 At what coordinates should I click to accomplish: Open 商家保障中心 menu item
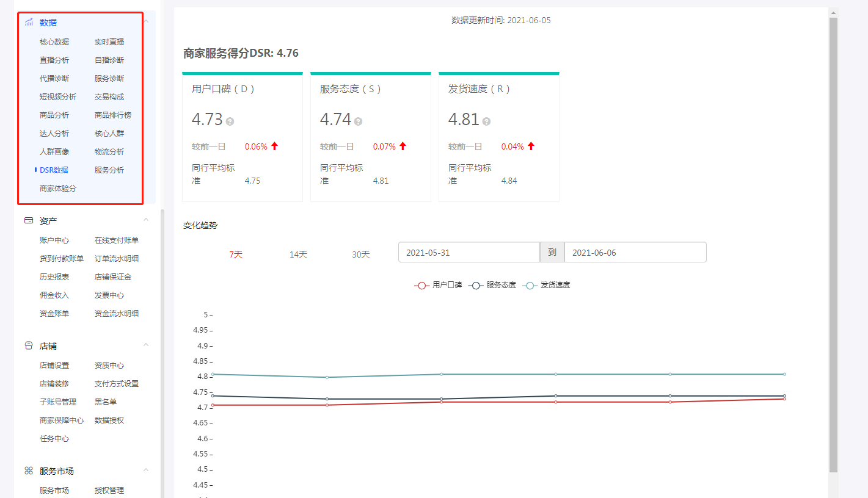pyautogui.click(x=62, y=420)
